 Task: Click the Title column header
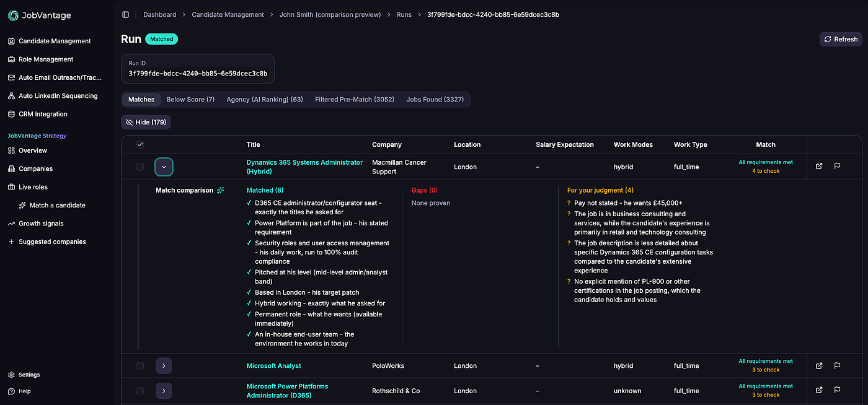coord(254,144)
